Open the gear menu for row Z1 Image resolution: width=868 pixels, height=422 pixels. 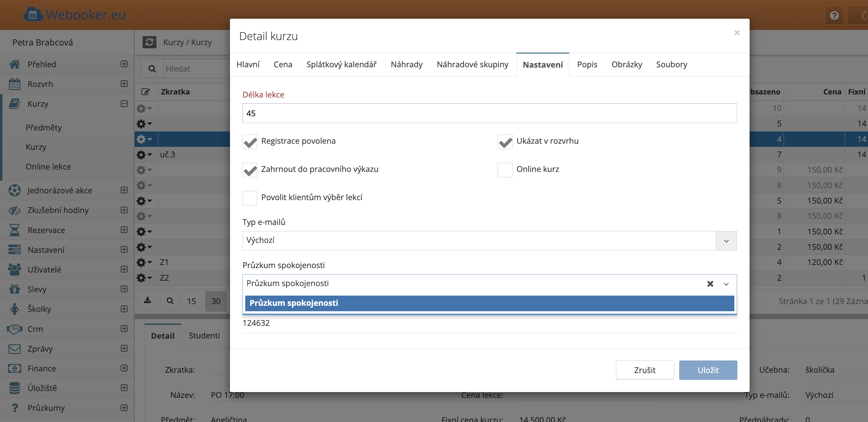[x=144, y=262]
